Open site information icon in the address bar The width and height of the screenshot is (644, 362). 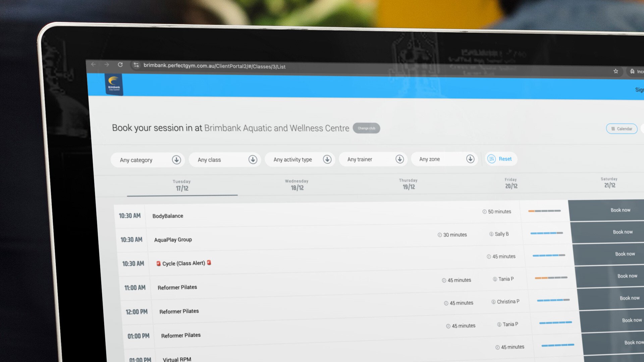pos(136,65)
